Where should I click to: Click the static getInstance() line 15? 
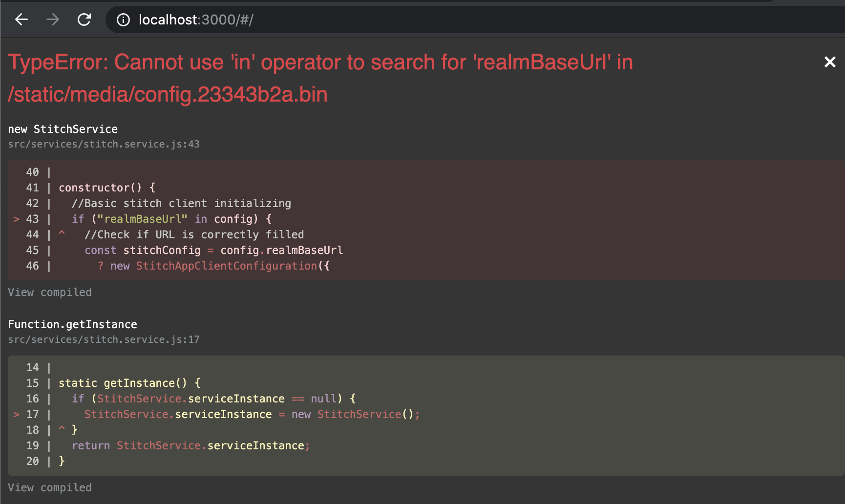coord(129,383)
